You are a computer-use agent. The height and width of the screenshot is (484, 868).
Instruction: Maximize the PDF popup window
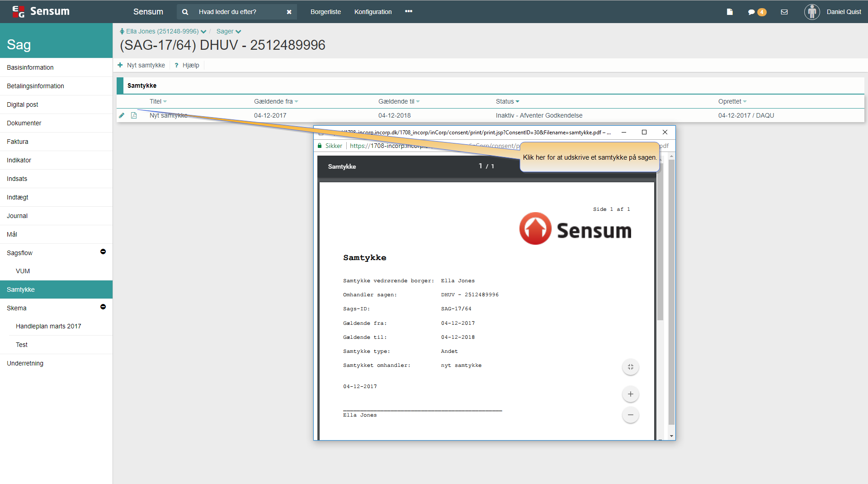pos(644,132)
